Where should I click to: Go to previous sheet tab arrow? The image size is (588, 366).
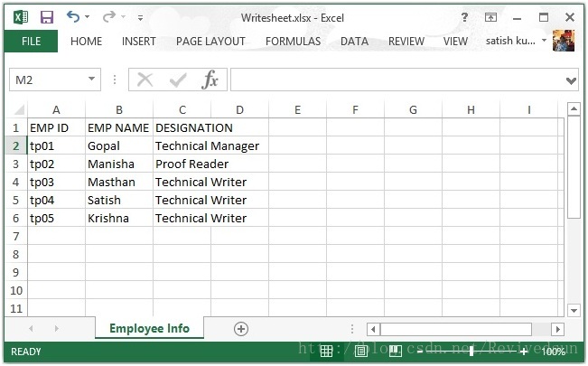point(31,328)
